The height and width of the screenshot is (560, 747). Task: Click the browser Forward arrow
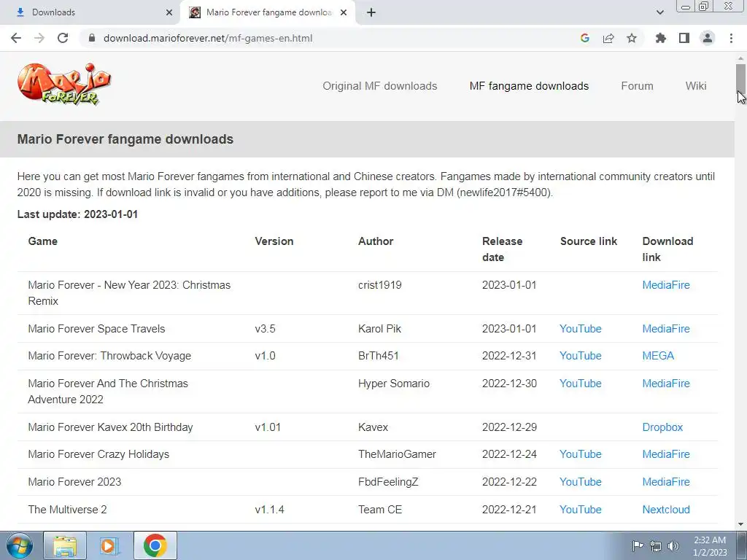[x=39, y=38]
